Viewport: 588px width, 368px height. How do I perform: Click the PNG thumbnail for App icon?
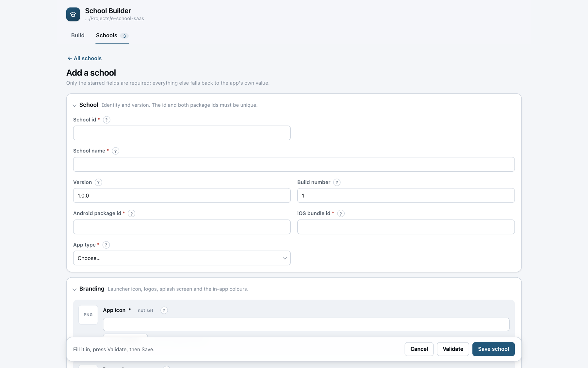88,315
